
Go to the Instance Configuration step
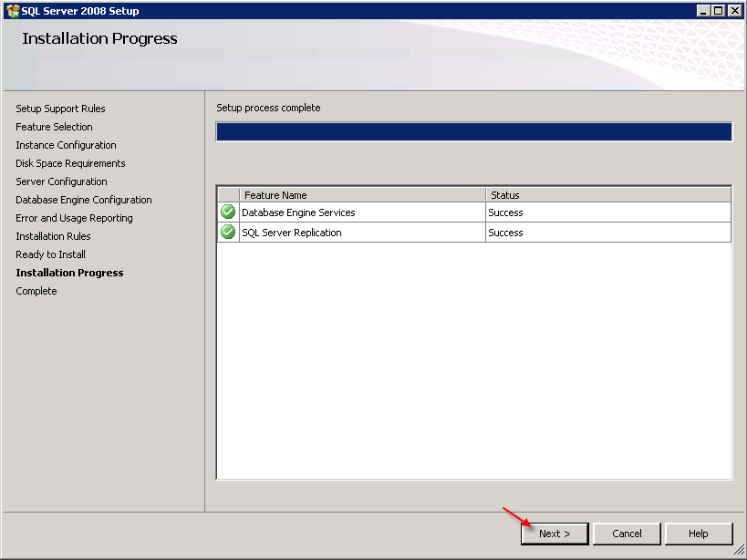tap(67, 145)
